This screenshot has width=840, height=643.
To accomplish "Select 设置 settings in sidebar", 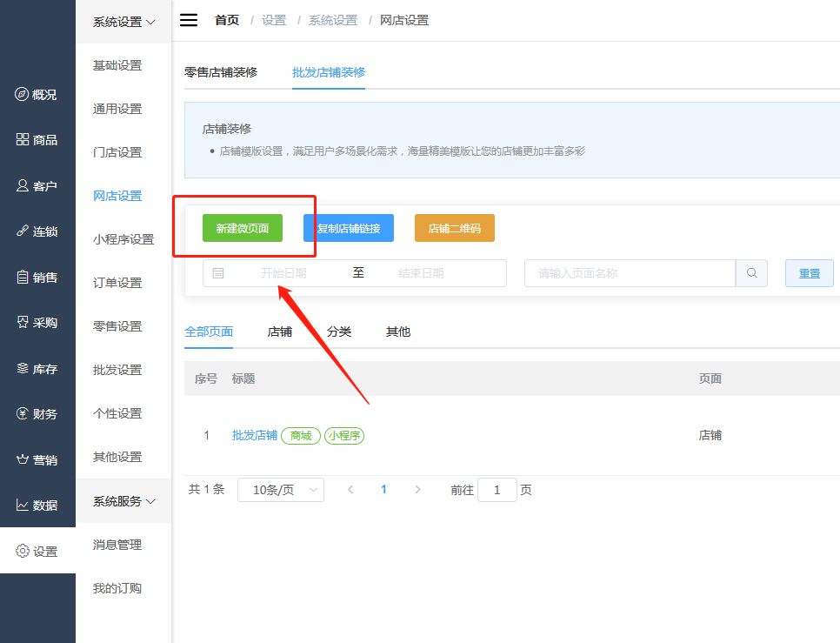I will (x=37, y=551).
